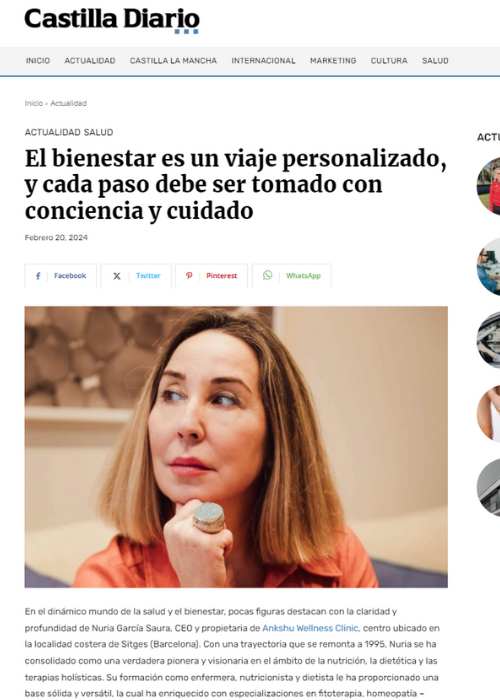The image size is (500, 700).
Task: Select the Internacional menu item
Action: [263, 61]
